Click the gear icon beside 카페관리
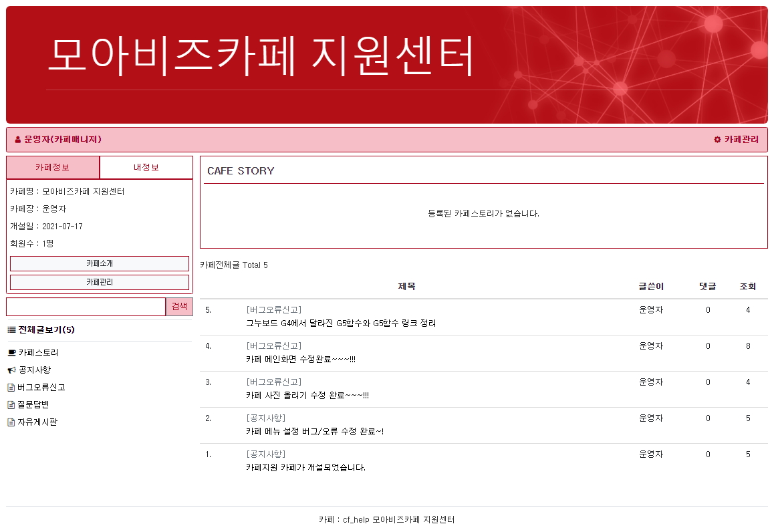This screenshot has width=774, height=532. (717, 140)
